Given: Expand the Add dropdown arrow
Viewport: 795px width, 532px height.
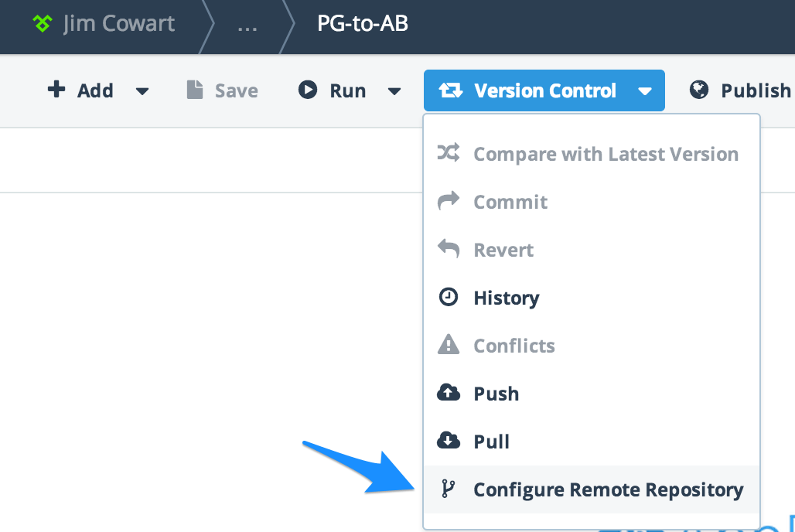Looking at the screenshot, I should [142, 91].
